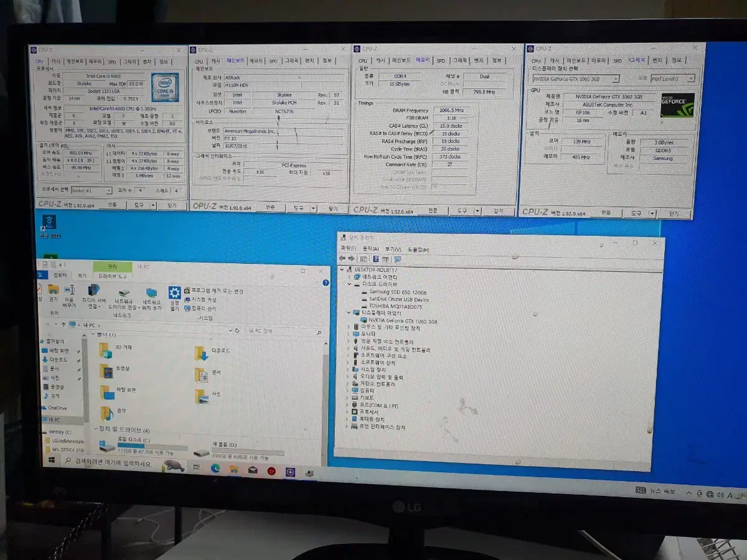The height and width of the screenshot is (560, 747).
Task: Click 시스템 속성 in Explorer ribbon
Action: coord(199,299)
